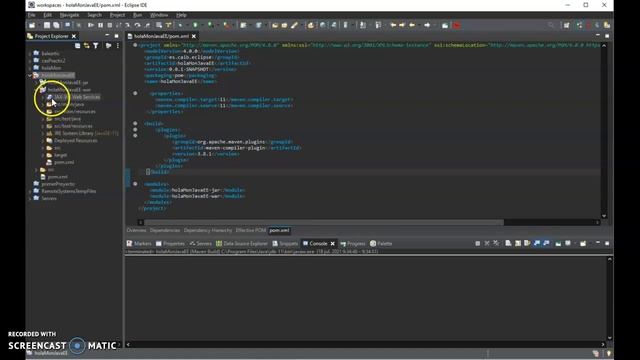Open the Data Source Explorer tab
Image resolution: width=640 pixels, height=360 pixels.
click(242, 243)
